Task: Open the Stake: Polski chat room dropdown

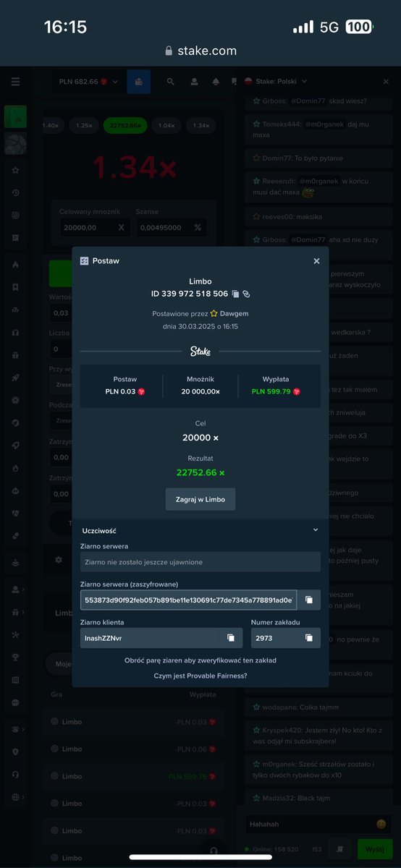Action: (x=277, y=82)
